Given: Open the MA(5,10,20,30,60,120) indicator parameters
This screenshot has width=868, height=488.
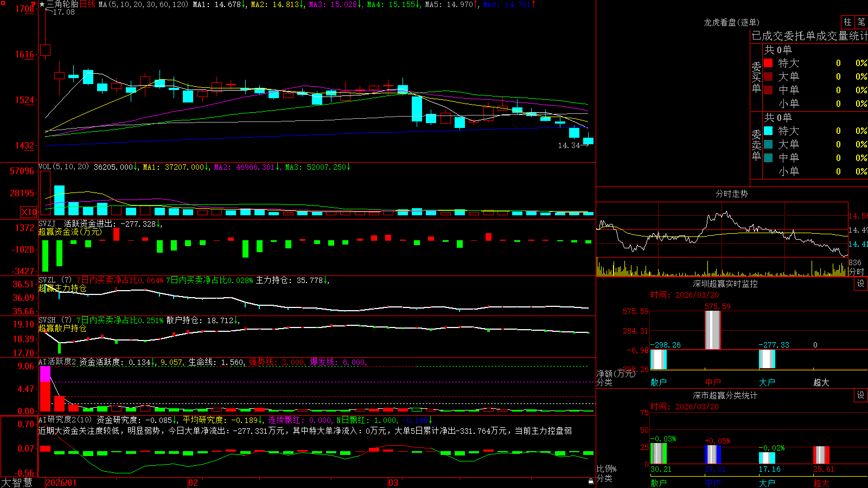Looking at the screenshot, I should click(x=143, y=4).
